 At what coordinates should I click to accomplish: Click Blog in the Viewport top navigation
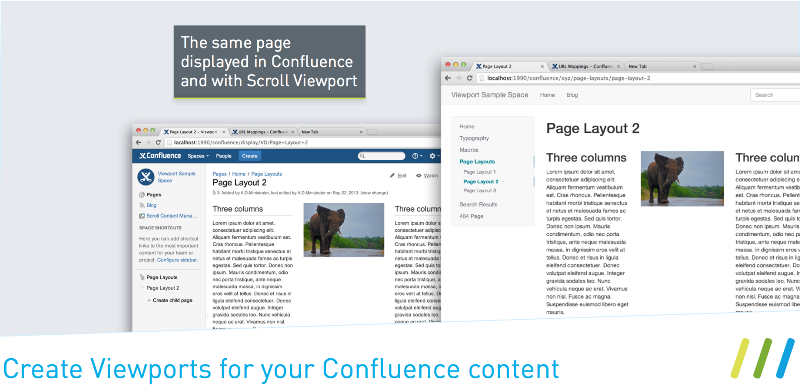572,95
